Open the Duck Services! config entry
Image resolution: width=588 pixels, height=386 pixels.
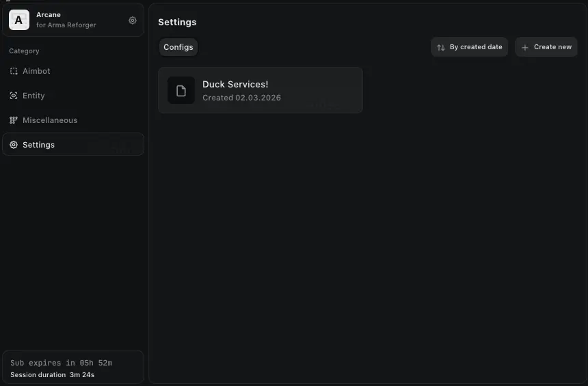[235, 84]
